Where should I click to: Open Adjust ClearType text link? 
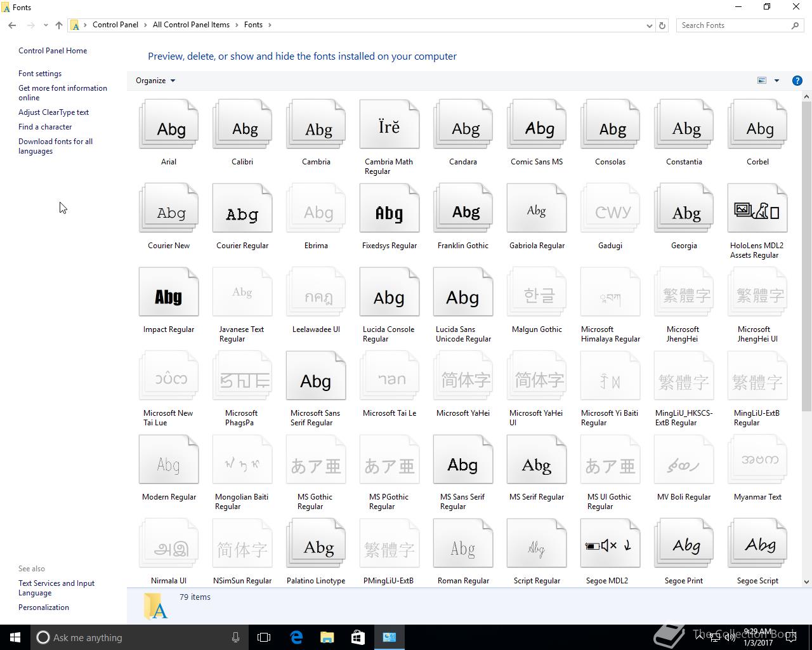coord(53,112)
